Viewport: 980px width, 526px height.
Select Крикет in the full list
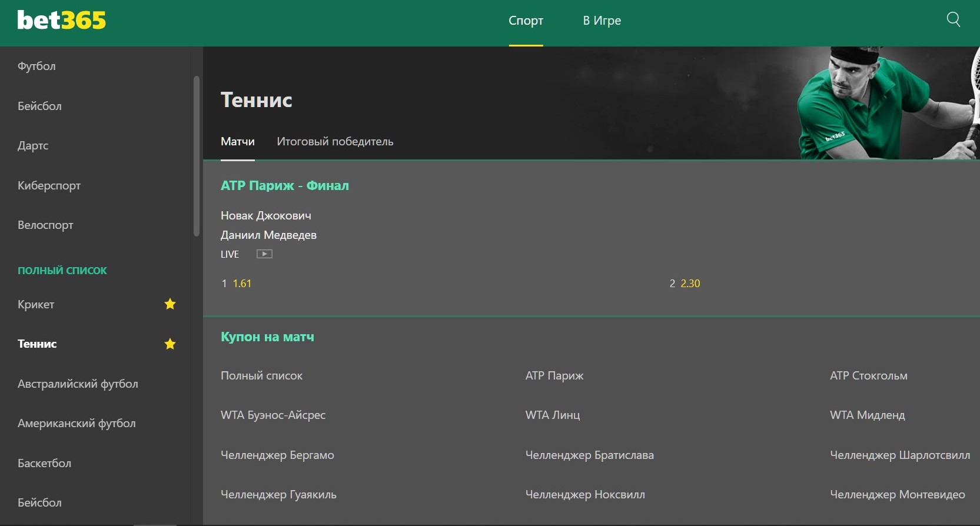(36, 305)
